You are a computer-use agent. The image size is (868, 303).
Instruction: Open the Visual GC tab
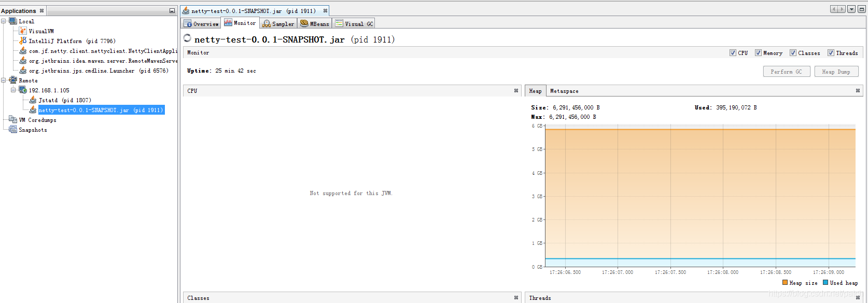[x=354, y=23]
